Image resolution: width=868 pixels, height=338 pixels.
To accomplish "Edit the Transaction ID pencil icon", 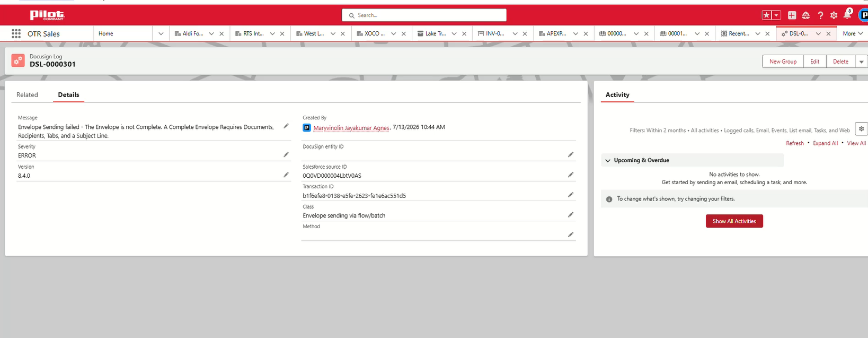I will (571, 195).
